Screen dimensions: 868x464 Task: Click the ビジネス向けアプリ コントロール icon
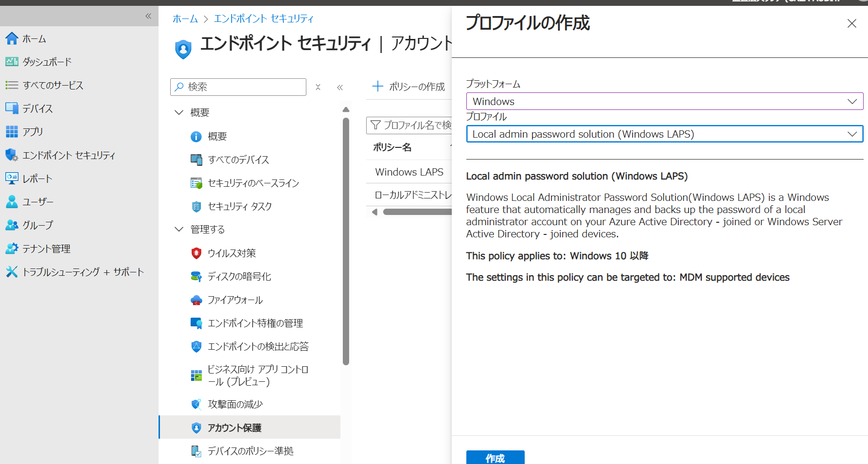(x=196, y=375)
